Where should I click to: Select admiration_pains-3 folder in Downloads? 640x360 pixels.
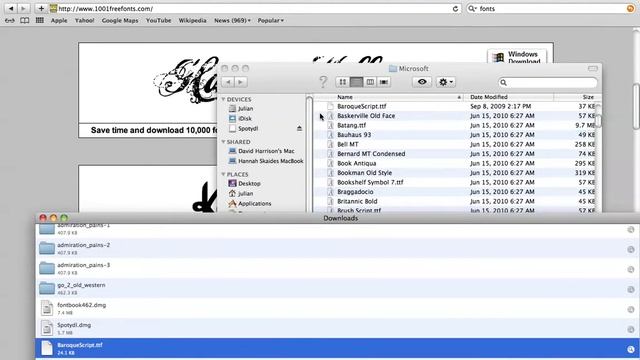pos(337,269)
